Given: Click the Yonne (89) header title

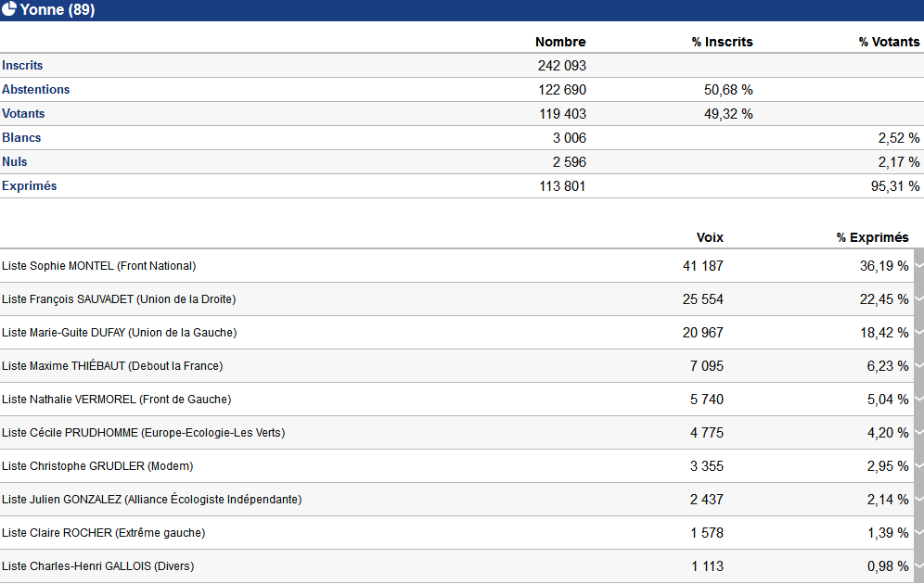Looking at the screenshot, I should pyautogui.click(x=58, y=9).
